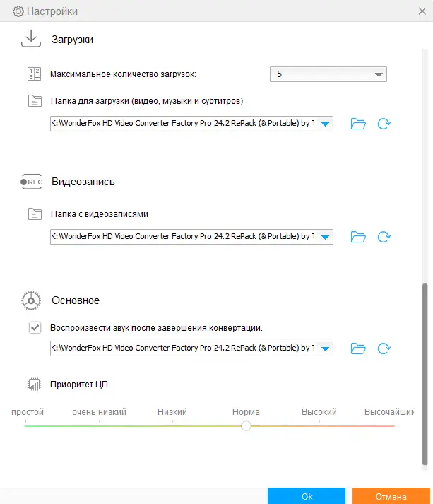Expand downloads folder path dropdown
433x504 pixels.
325,124
